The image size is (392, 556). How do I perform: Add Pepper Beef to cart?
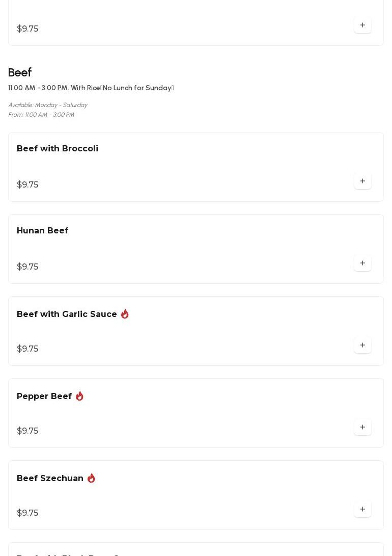pos(362,427)
